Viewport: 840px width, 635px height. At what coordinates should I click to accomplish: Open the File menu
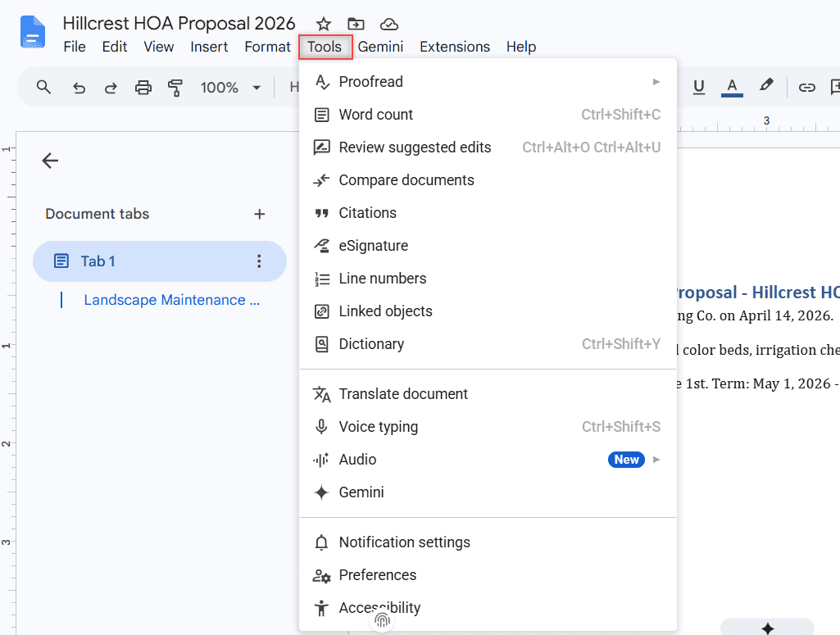[75, 48]
